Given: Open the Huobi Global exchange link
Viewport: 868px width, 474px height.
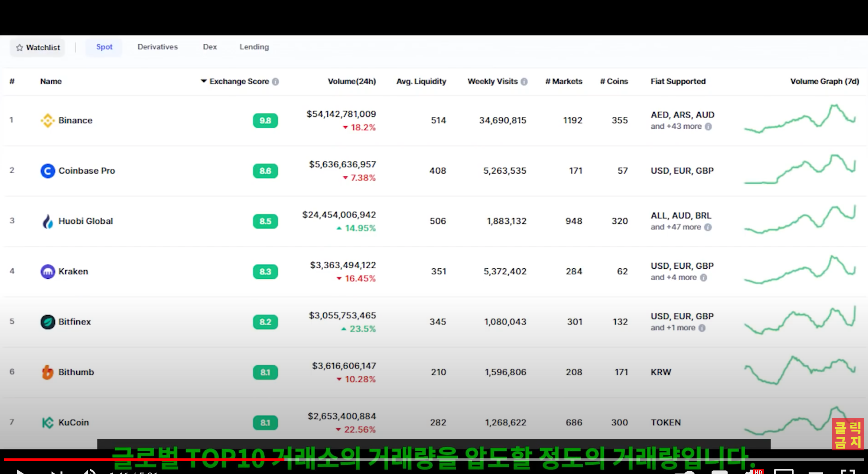Looking at the screenshot, I should (x=86, y=221).
